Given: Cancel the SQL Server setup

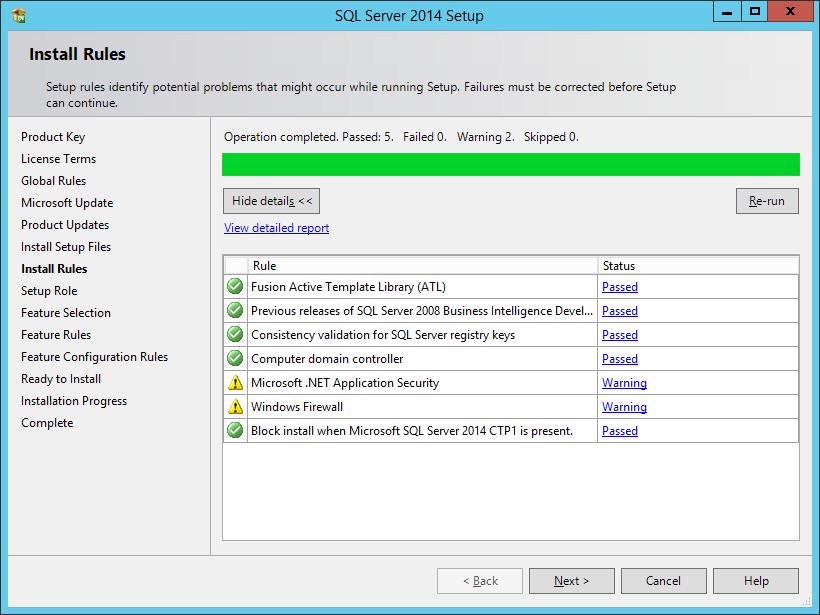Looking at the screenshot, I should point(663,581).
